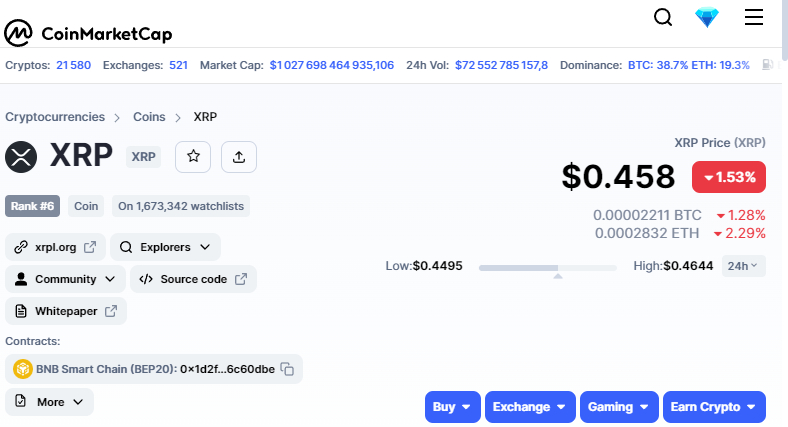Open the search magnifier icon
The image size is (788, 427).
coord(663,17)
